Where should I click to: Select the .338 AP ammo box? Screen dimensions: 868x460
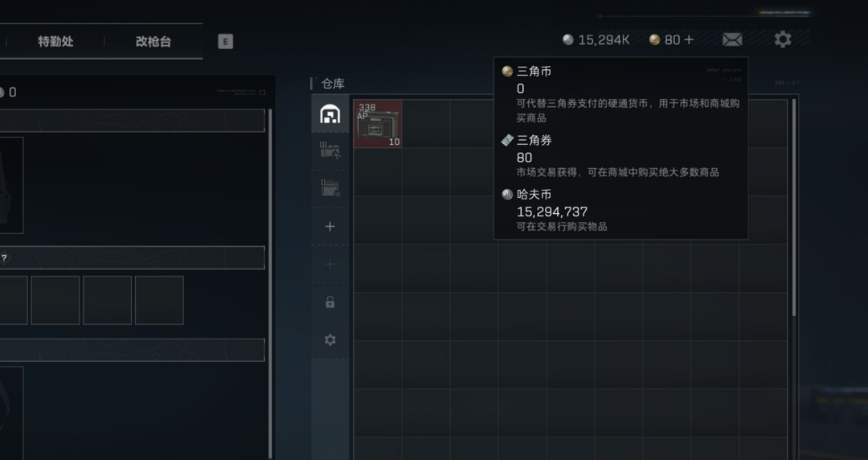[378, 124]
